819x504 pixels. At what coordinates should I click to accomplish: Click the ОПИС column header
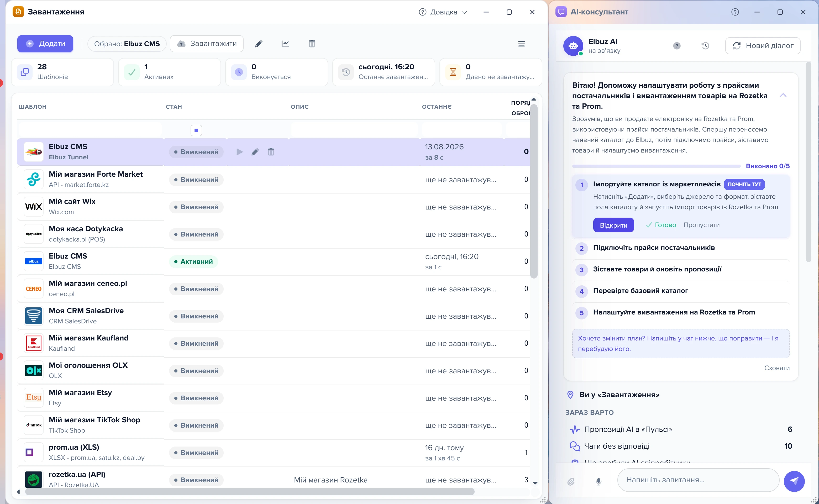pyautogui.click(x=300, y=107)
